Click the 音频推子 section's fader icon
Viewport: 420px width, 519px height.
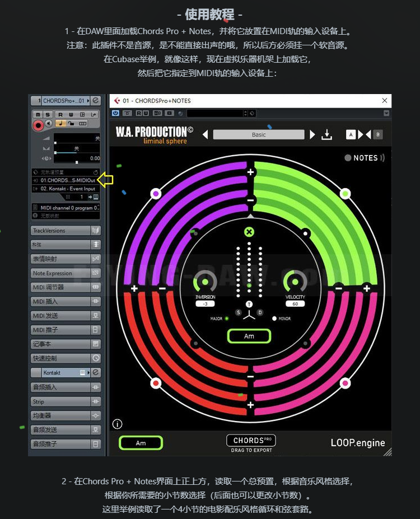pyautogui.click(x=96, y=444)
